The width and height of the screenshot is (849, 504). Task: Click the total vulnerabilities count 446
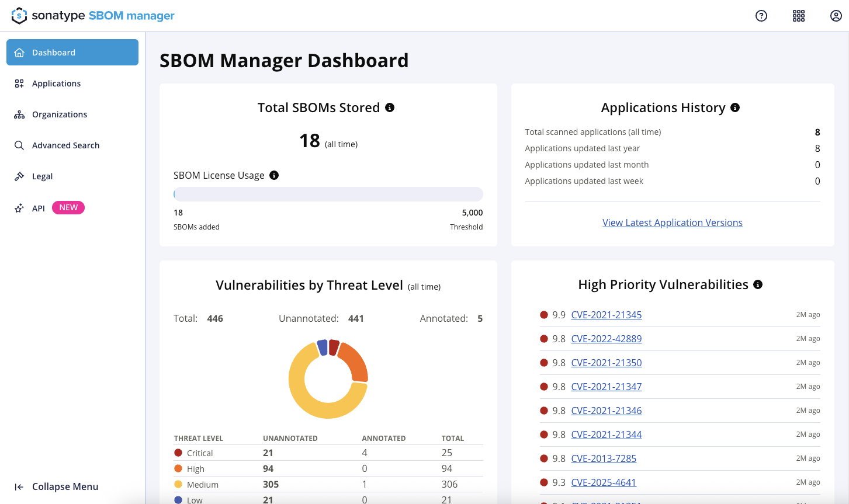pos(215,318)
